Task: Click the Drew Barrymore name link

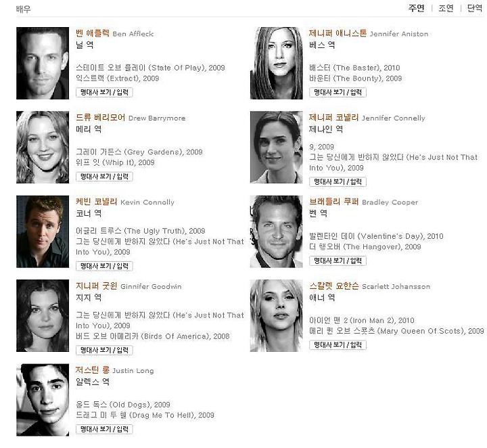Action: coord(131,118)
